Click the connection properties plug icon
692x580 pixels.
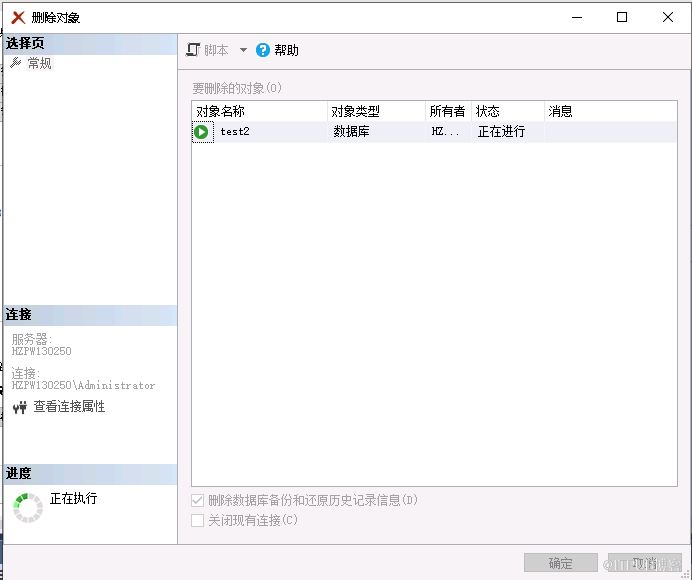[19, 408]
